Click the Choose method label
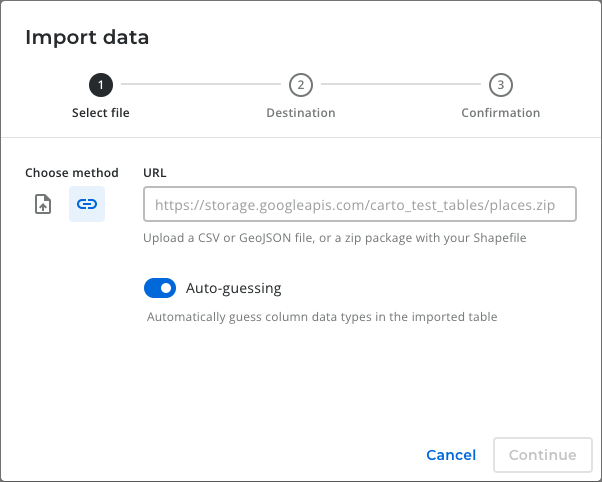This screenshot has width=602, height=482. click(x=72, y=173)
